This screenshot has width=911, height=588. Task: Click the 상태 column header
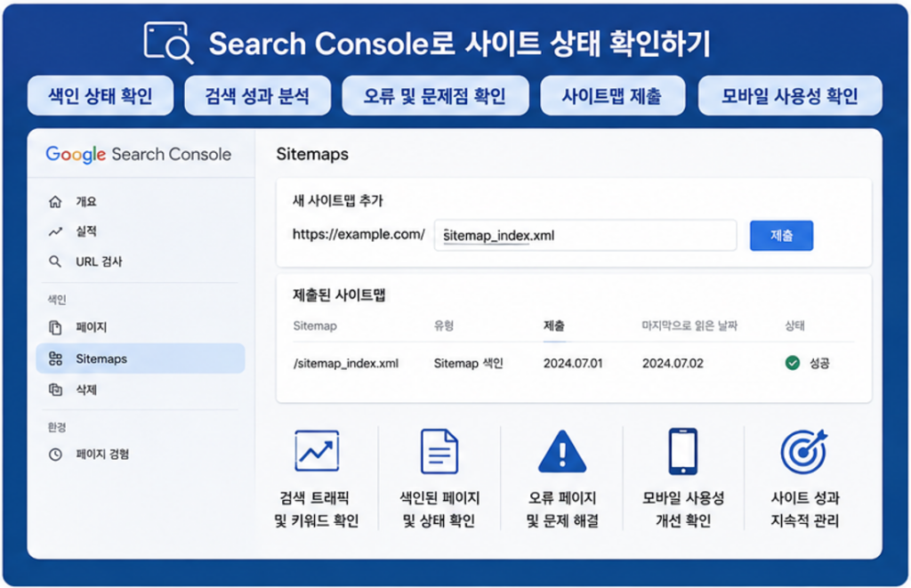[794, 326]
